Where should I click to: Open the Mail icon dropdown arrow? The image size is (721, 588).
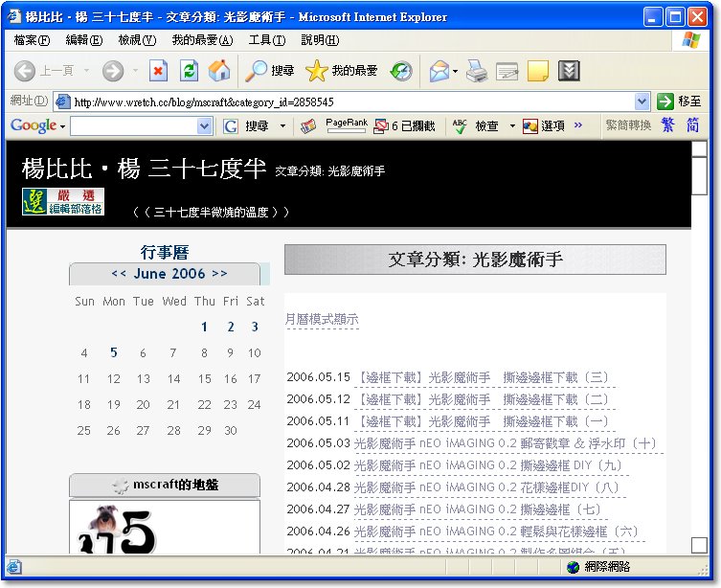(455, 71)
